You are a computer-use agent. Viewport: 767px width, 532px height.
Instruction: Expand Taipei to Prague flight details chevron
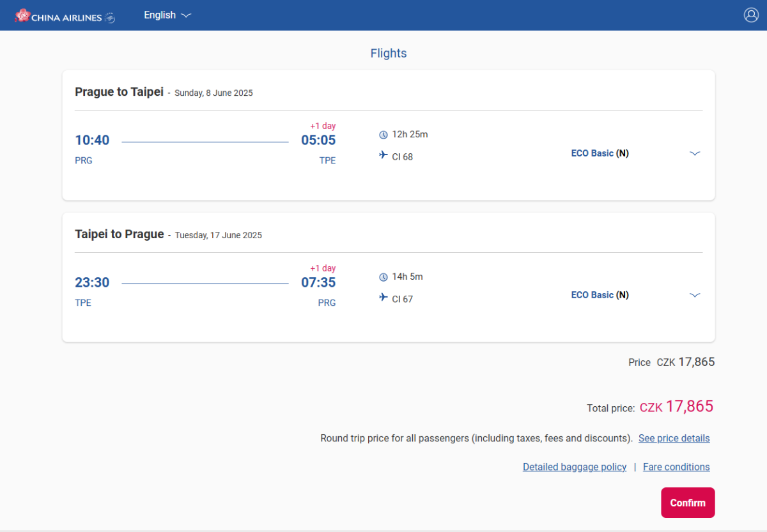click(x=695, y=295)
